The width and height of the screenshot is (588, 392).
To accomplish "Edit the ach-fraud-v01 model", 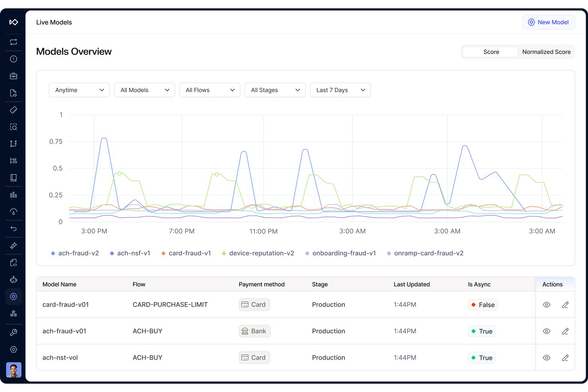I will point(565,331).
